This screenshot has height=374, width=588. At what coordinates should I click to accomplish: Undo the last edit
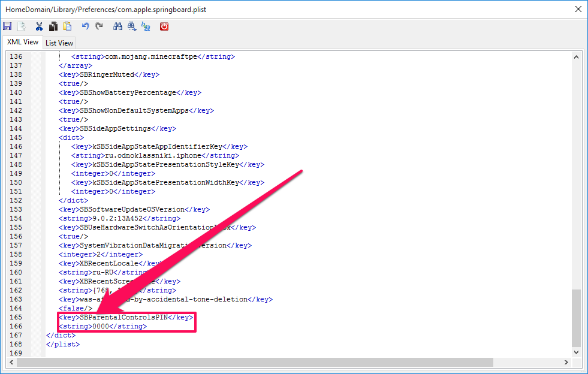(85, 26)
